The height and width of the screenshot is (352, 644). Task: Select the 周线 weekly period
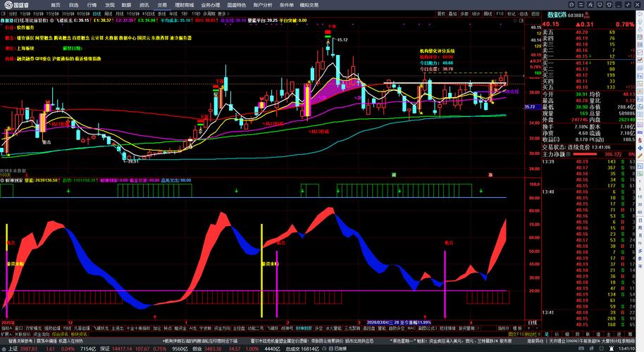tap(109, 13)
